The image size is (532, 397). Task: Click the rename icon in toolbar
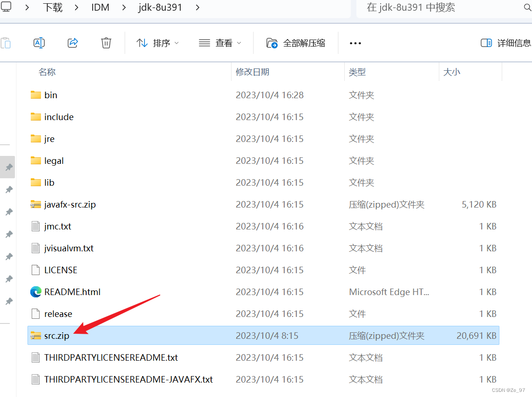(39, 43)
